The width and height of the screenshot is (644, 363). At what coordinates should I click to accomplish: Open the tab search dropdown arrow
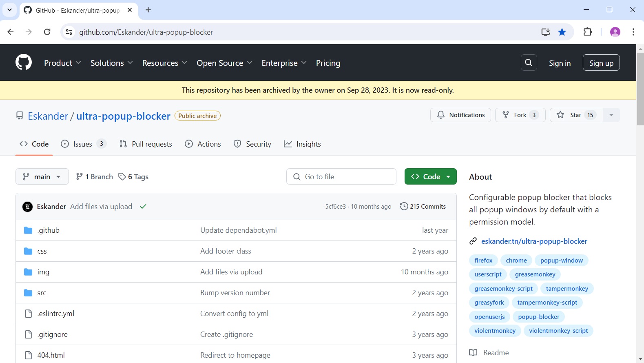point(9,10)
